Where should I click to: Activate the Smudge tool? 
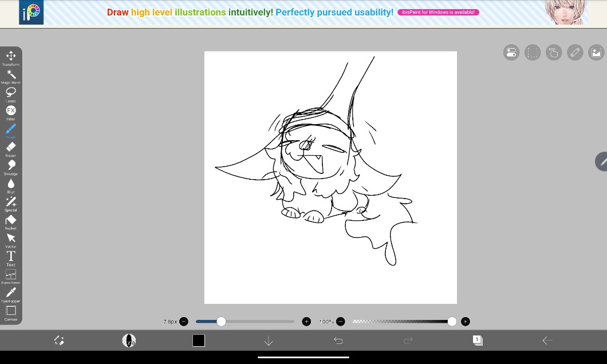pyautogui.click(x=10, y=166)
